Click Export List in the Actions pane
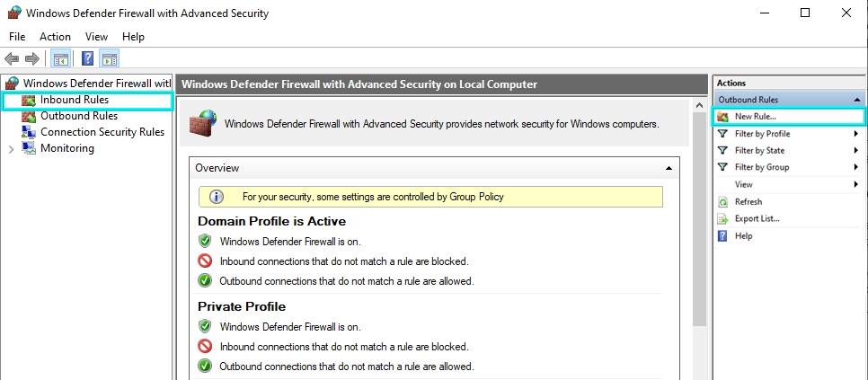The width and height of the screenshot is (868, 380). point(757,218)
